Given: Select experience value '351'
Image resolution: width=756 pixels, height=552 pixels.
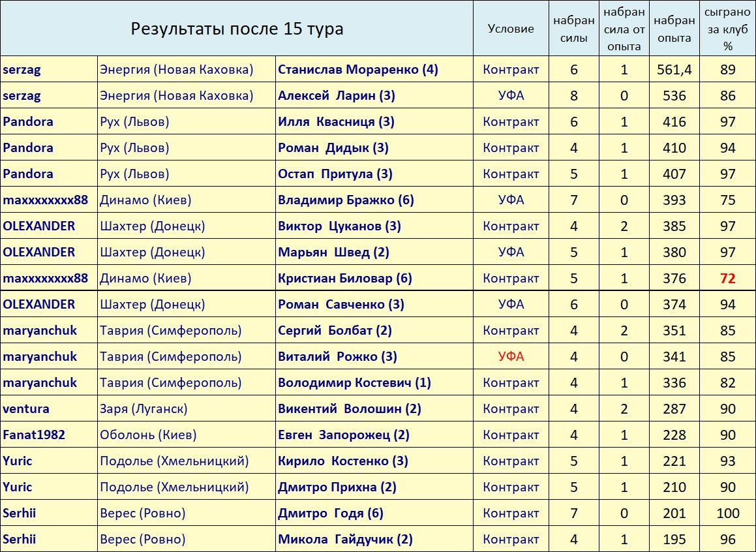Looking at the screenshot, I should [x=674, y=330].
